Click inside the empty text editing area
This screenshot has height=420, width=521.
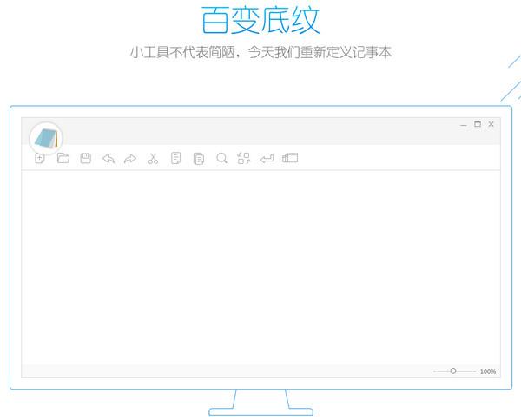[260, 267]
